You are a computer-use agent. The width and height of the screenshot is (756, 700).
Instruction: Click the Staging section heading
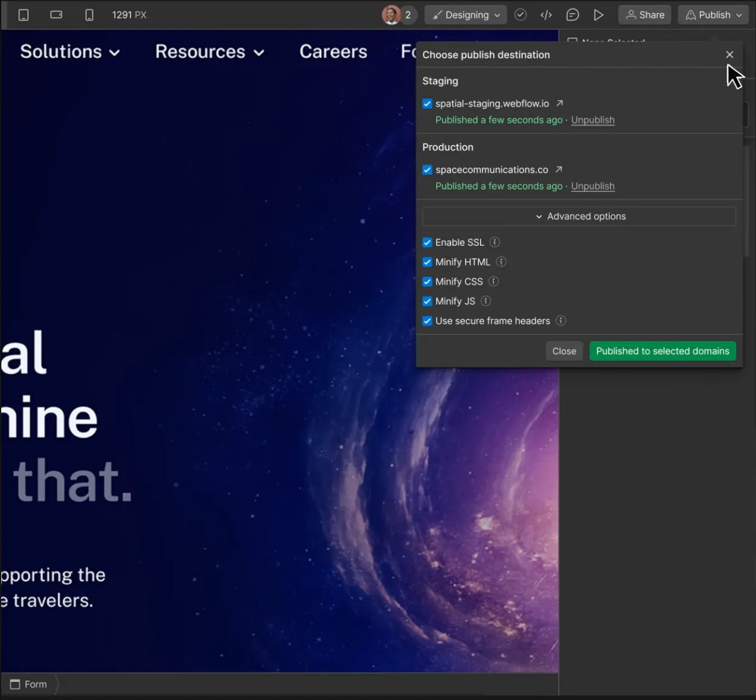click(440, 81)
